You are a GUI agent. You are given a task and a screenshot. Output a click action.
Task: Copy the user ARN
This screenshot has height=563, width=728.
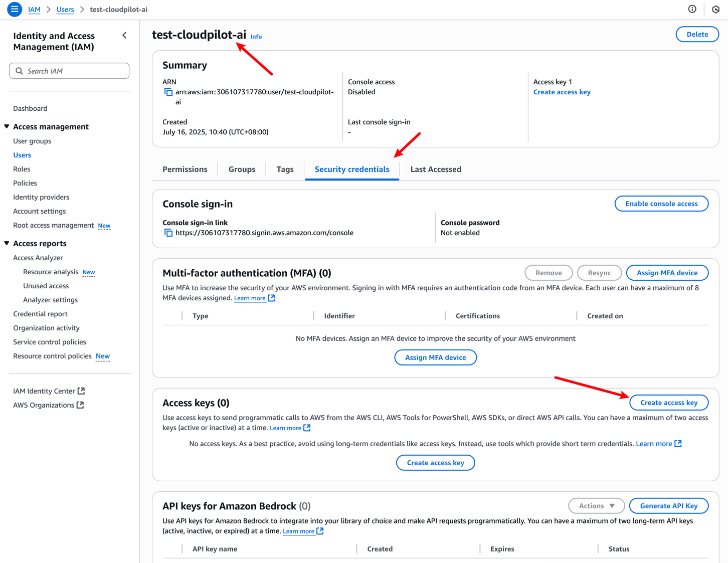(168, 92)
